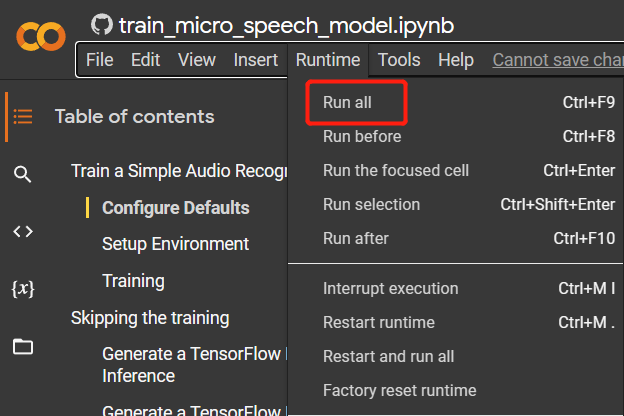This screenshot has height=416, width=624.
Task: Click the GitHub icon beside notebook title
Action: click(102, 24)
